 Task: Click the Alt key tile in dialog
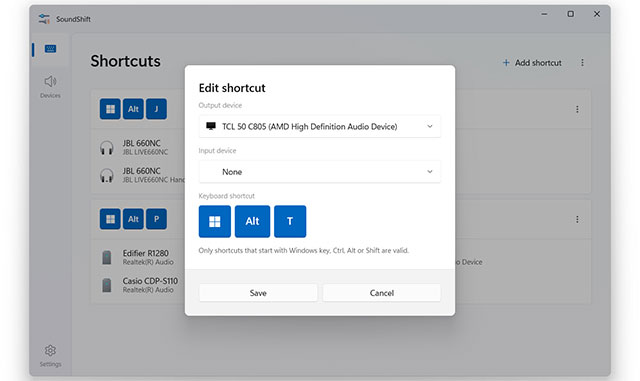click(x=252, y=221)
